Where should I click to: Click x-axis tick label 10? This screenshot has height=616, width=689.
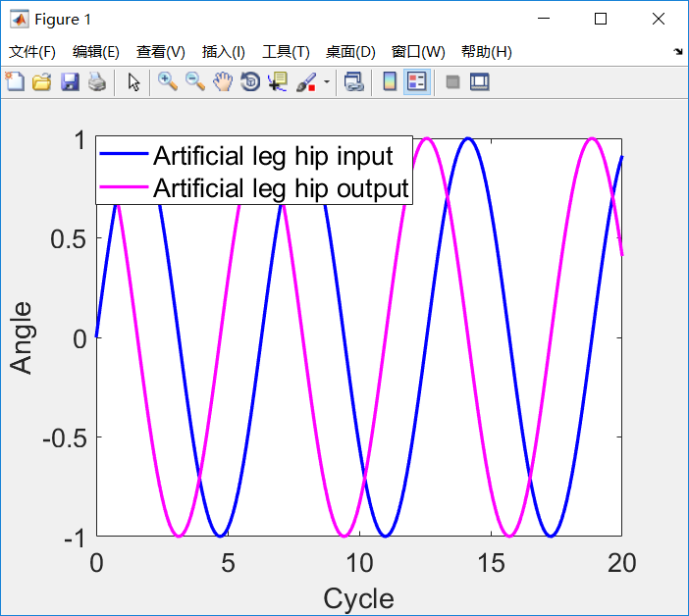point(359,563)
